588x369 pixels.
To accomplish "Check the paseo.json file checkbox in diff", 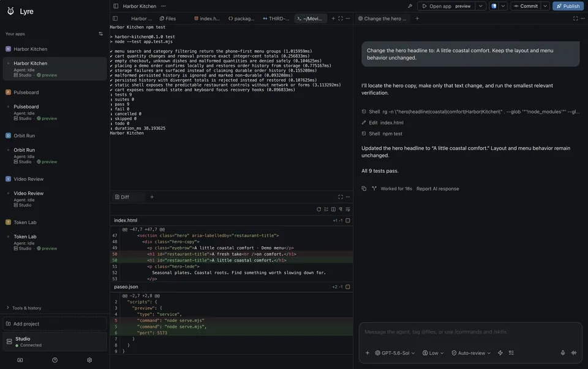I will (x=348, y=287).
